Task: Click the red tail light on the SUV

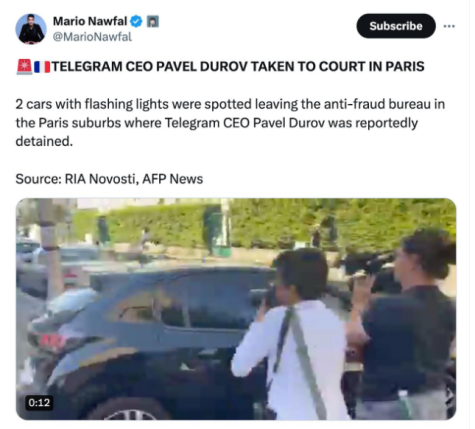Action: tap(52, 342)
